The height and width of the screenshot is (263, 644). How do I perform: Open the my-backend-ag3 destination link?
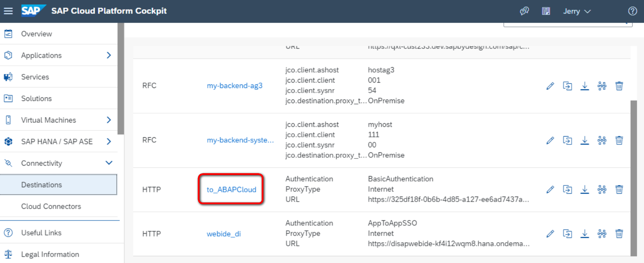click(235, 86)
